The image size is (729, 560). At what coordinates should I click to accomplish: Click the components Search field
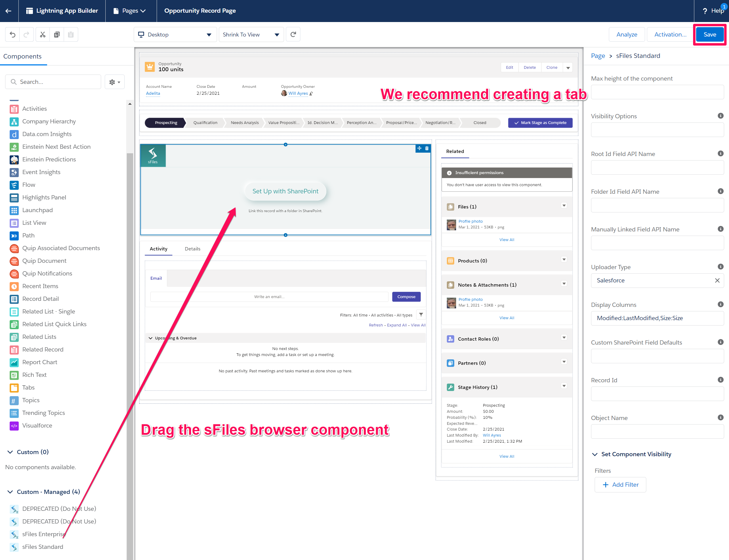[53, 82]
